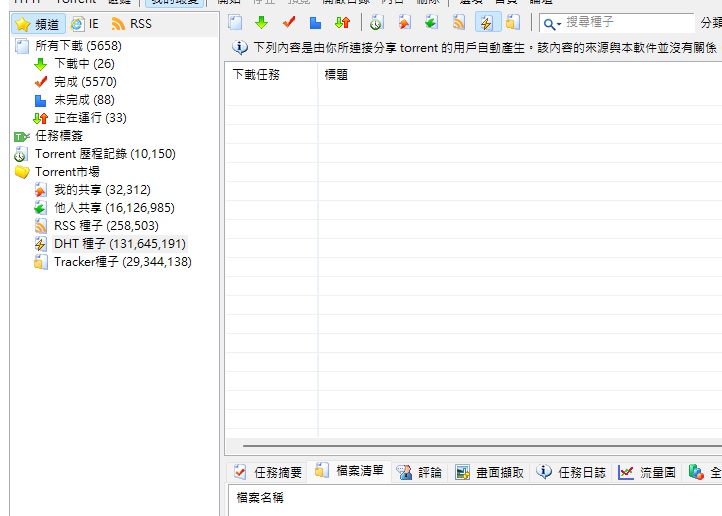Toggle the DHT seeds lightning toolbar icon

point(487,22)
